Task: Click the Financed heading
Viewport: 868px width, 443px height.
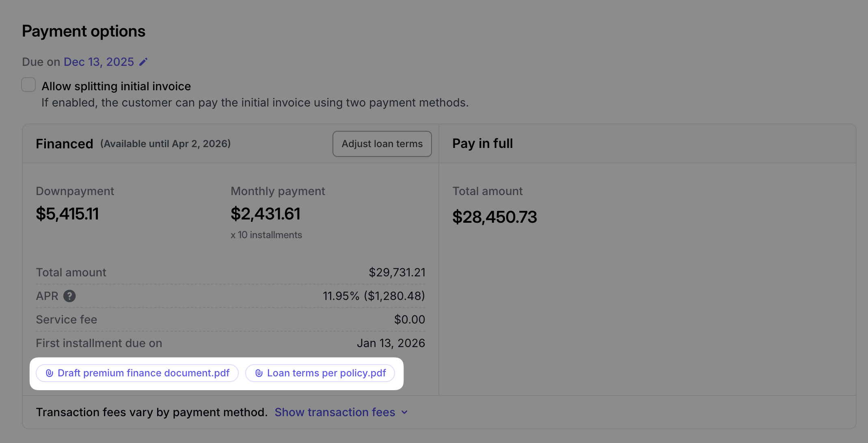Action: 65,144
